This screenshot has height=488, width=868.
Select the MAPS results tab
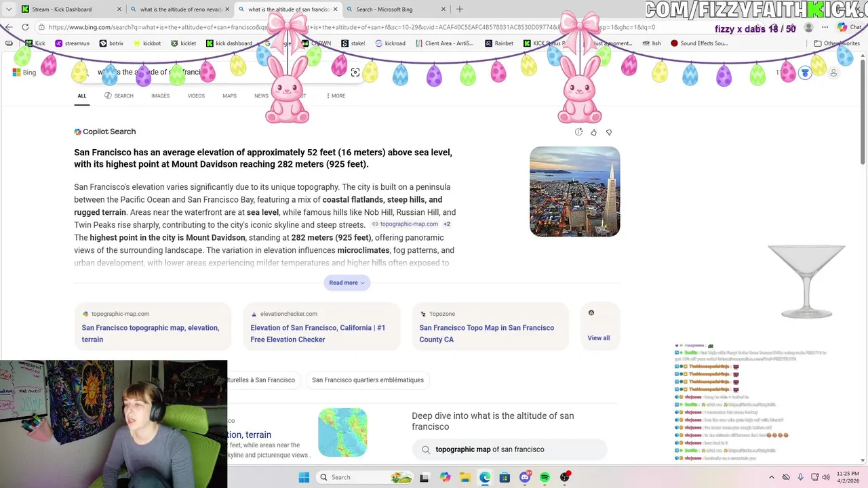pos(230,96)
